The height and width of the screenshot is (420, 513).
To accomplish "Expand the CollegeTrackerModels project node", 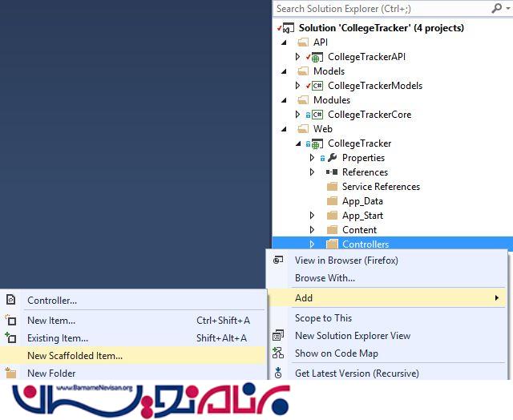I will tap(297, 86).
